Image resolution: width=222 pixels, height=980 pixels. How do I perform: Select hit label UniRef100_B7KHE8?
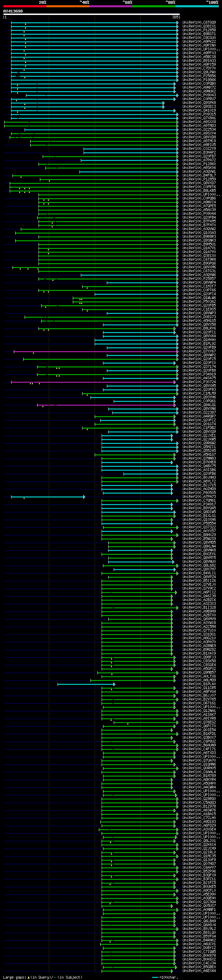pyautogui.click(x=199, y=462)
